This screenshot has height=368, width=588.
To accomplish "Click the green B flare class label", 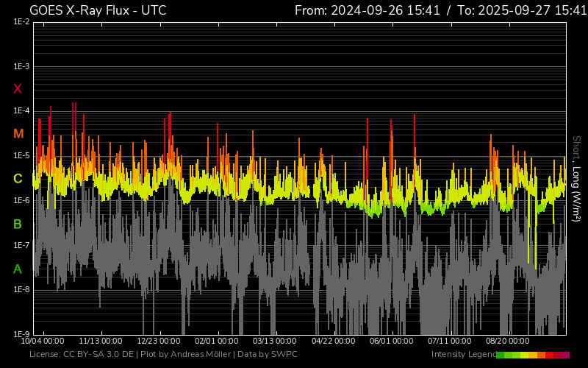I will [x=18, y=224].
